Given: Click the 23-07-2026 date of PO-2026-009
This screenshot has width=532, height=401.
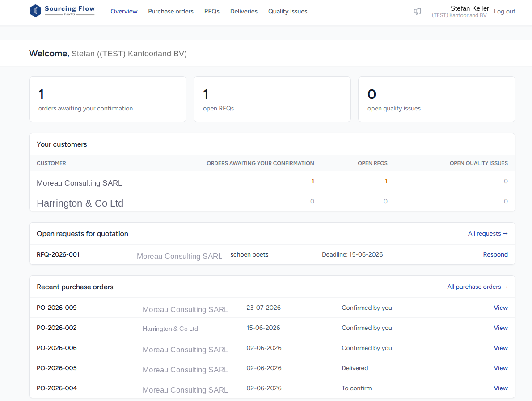Looking at the screenshot, I should 263,308.
